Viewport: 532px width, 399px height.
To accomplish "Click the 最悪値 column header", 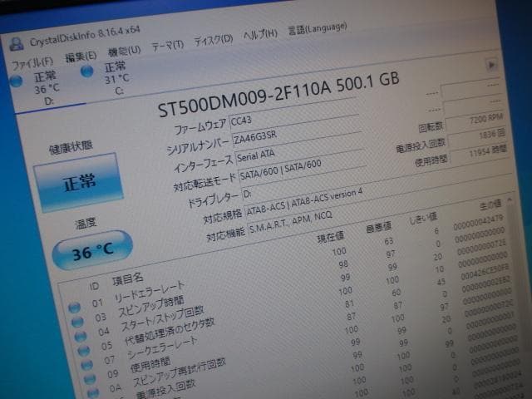I will (x=379, y=227).
